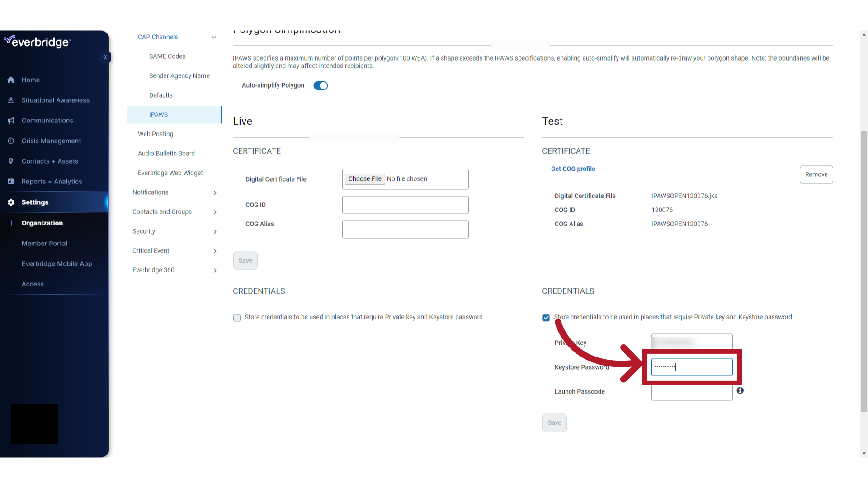The image size is (868, 488).
Task: Click the Remove button in Test certificate
Action: pos(816,174)
